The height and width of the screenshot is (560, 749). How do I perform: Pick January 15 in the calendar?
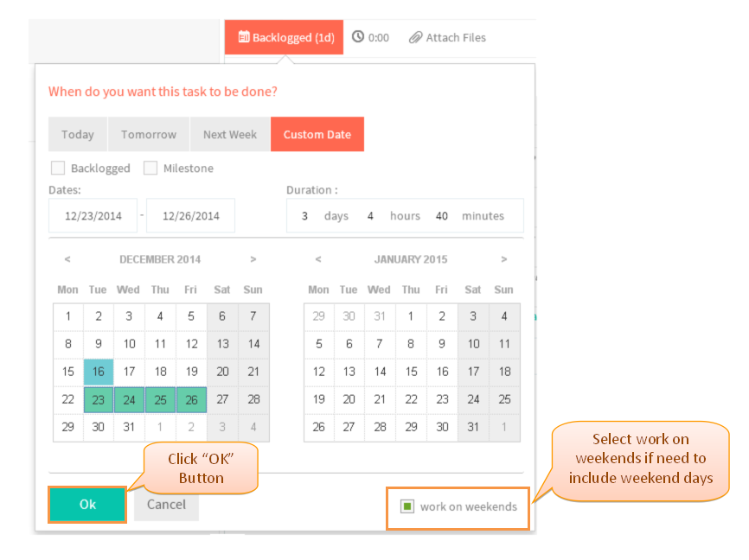tap(411, 372)
